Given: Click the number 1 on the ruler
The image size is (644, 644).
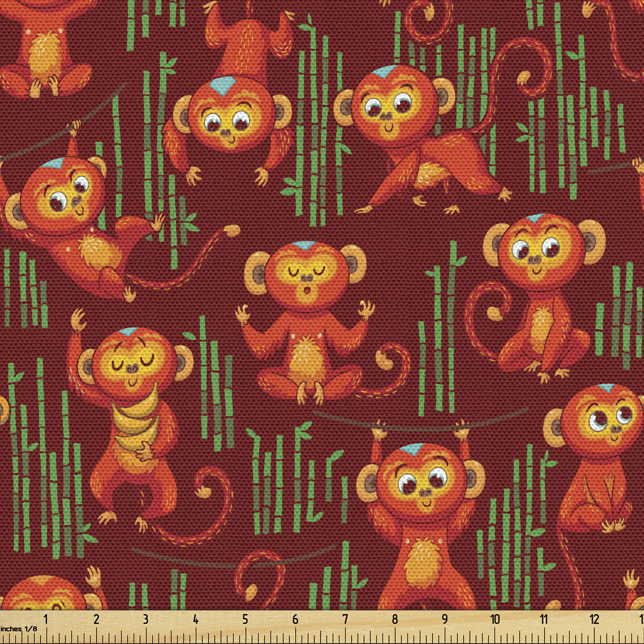Looking at the screenshot, I should coord(46,619).
